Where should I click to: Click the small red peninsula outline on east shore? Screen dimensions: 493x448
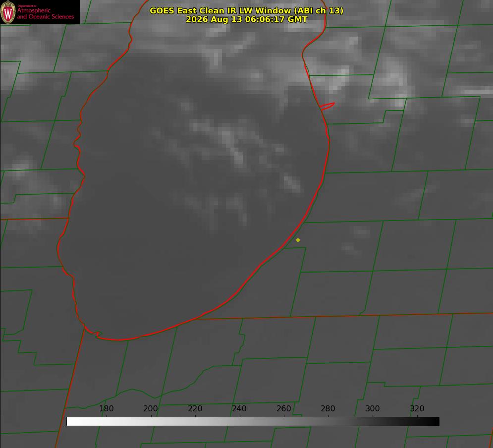point(328,106)
